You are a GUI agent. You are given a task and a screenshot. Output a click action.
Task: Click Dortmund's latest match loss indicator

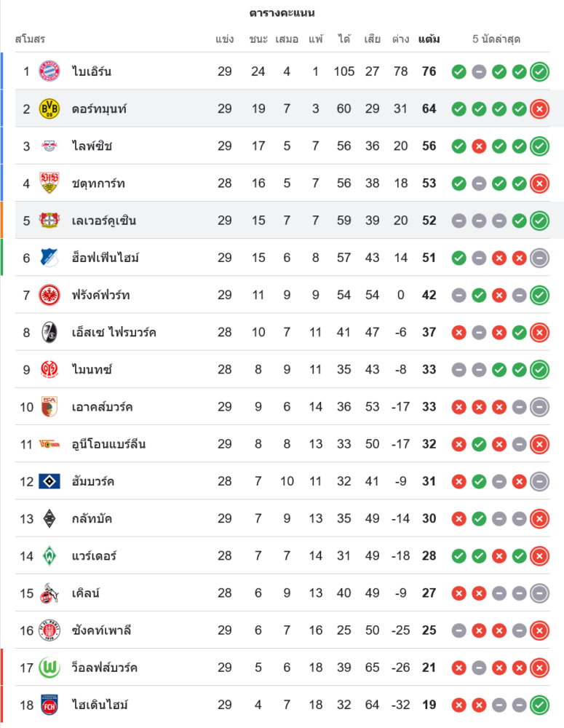pos(539,108)
